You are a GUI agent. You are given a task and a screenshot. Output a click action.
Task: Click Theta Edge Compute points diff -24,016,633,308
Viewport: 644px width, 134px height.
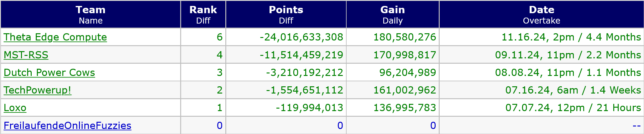click(301, 37)
